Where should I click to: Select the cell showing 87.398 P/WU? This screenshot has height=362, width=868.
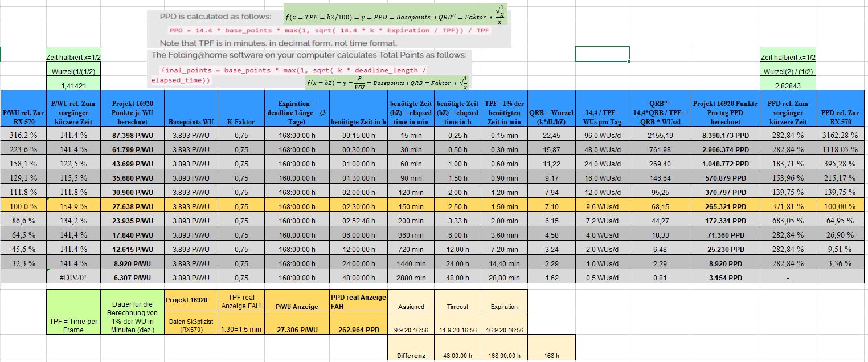(x=133, y=135)
